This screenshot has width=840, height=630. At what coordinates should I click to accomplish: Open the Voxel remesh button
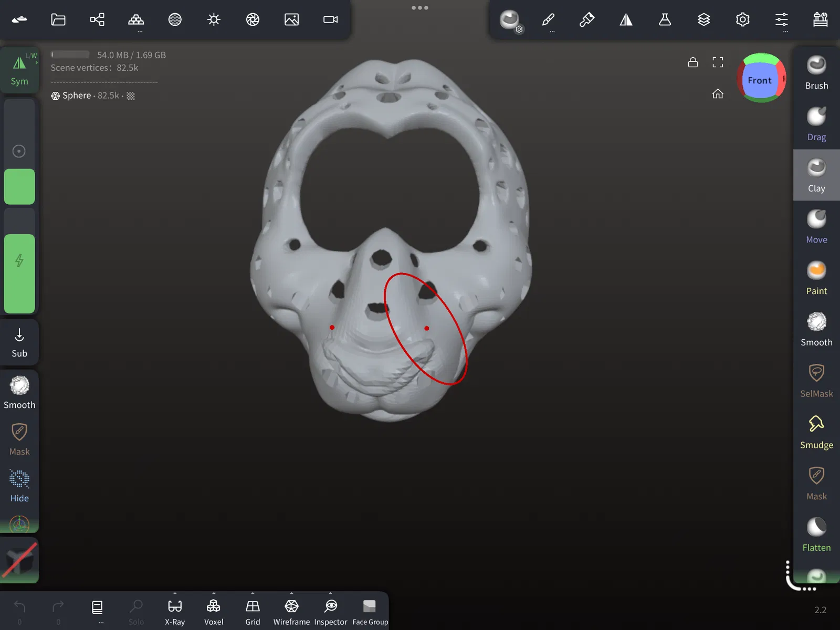(214, 612)
